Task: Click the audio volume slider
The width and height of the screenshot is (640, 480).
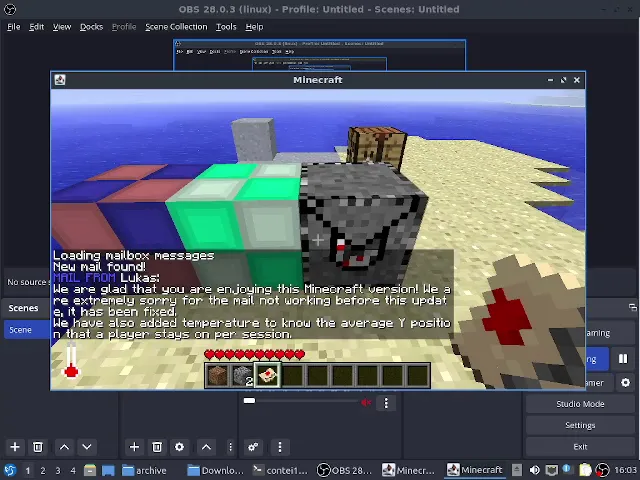Action: tap(300, 402)
